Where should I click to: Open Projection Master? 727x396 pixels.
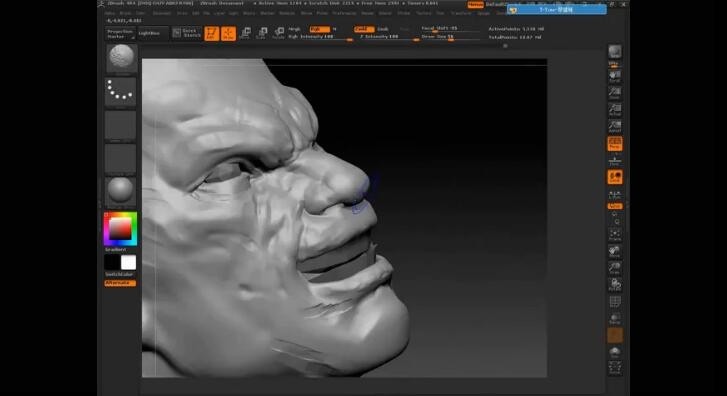(120, 34)
